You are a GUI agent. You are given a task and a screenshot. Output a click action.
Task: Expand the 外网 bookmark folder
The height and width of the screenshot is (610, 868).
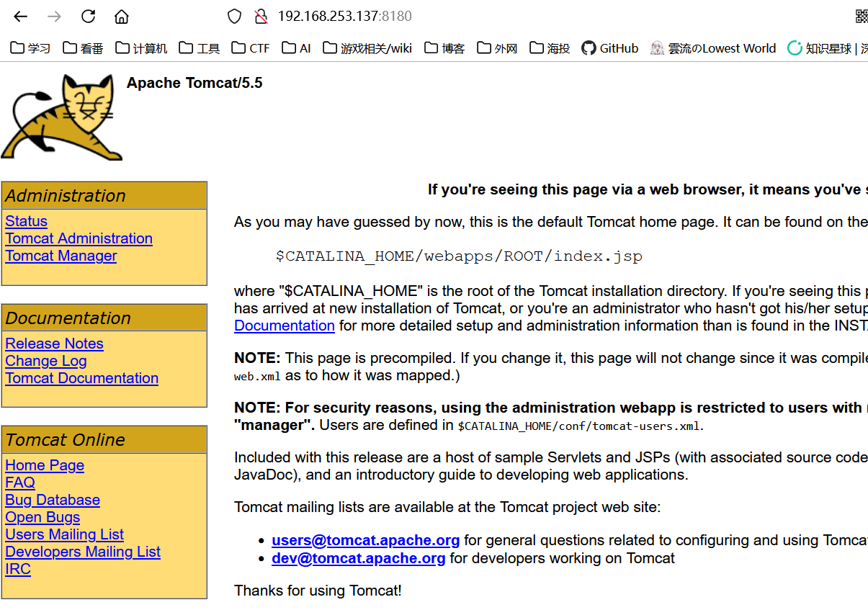click(497, 48)
